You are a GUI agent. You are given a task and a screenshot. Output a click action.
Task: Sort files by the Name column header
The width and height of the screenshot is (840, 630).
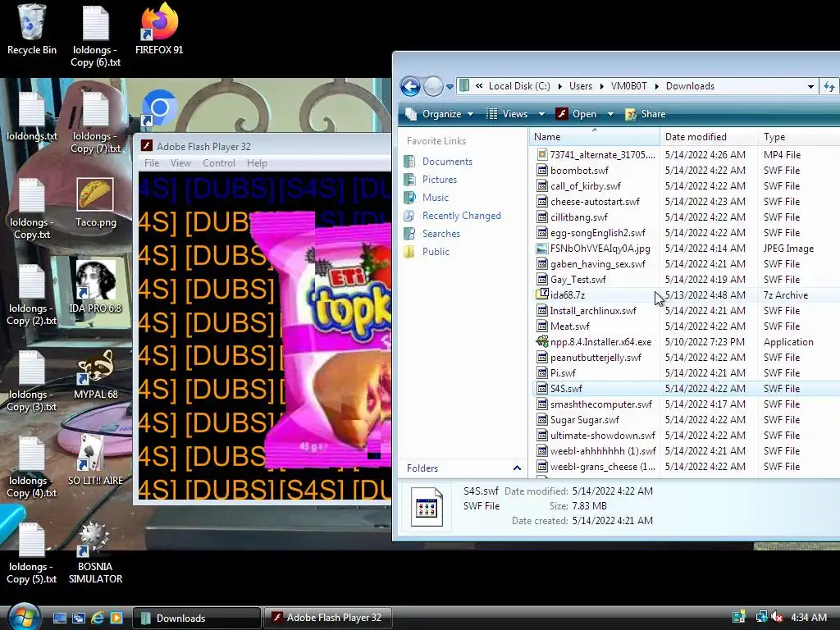(594, 137)
